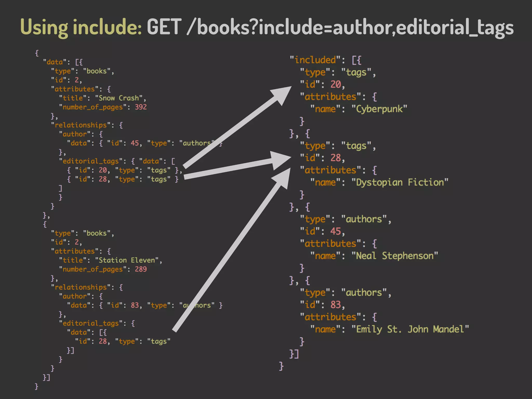Click Station Eleven's "data": [{ line
This screenshot has width=532, height=399.
point(87,332)
